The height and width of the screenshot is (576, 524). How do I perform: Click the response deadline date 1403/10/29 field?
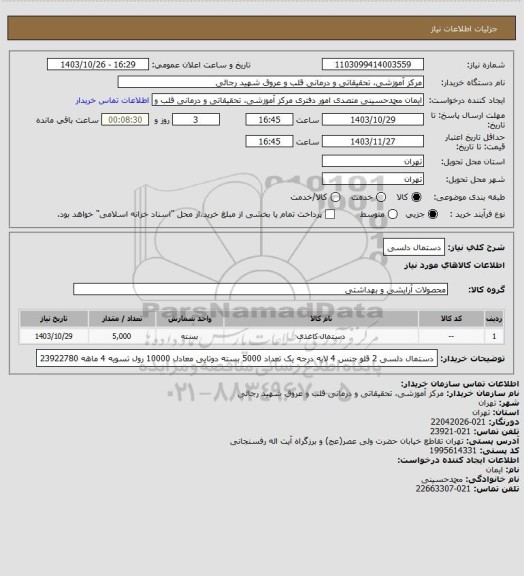pyautogui.click(x=373, y=119)
